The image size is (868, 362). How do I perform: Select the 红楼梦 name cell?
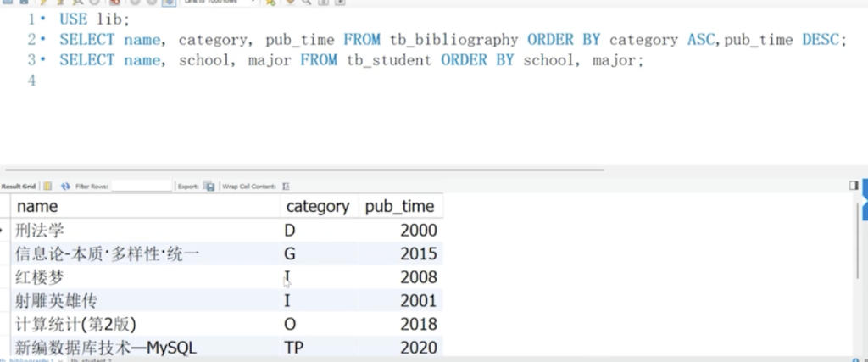[40, 276]
